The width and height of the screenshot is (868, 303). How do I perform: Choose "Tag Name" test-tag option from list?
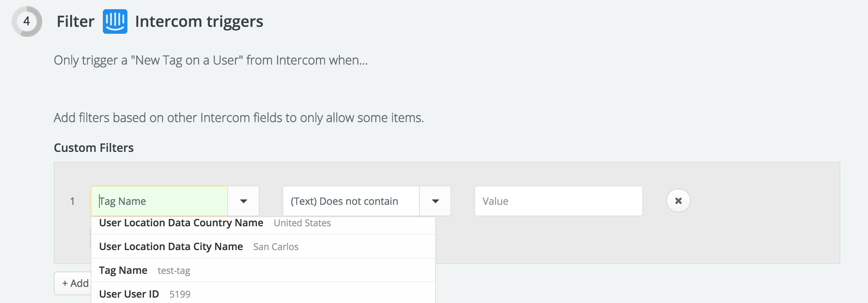click(x=263, y=270)
